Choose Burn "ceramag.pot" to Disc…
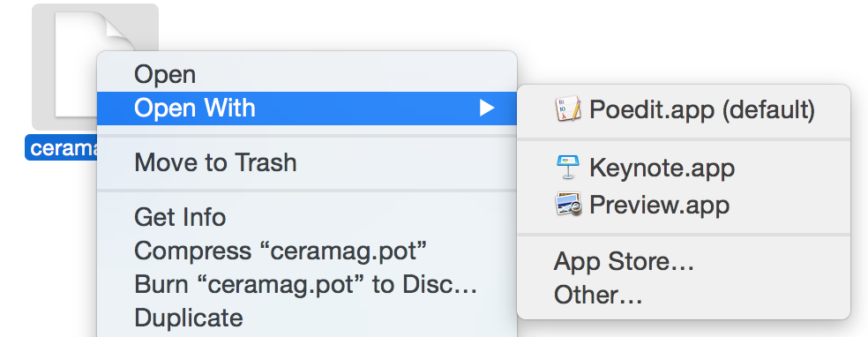Viewport: 868px width, 337px height. tap(307, 284)
